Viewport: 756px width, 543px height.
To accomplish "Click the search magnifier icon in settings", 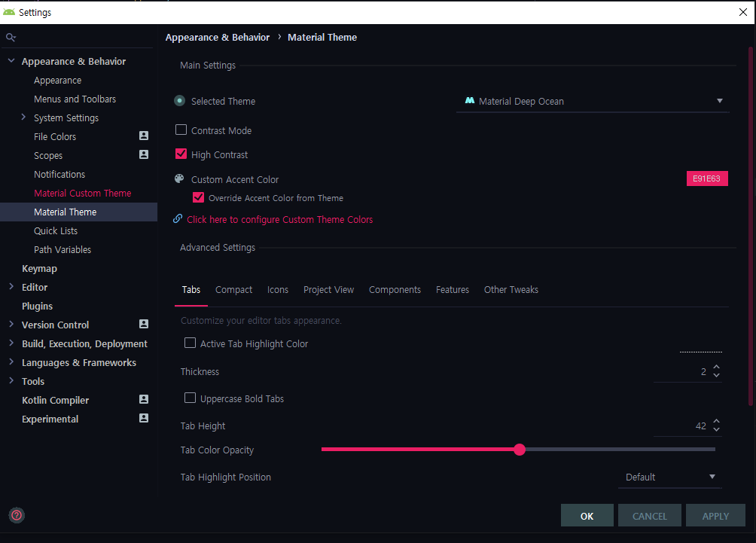I will click(11, 37).
